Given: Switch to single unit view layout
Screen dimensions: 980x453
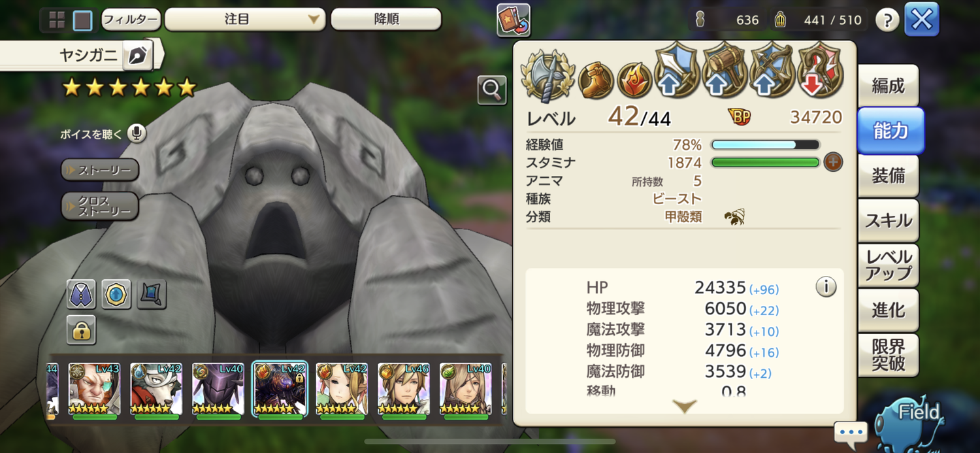Looking at the screenshot, I should (x=82, y=20).
